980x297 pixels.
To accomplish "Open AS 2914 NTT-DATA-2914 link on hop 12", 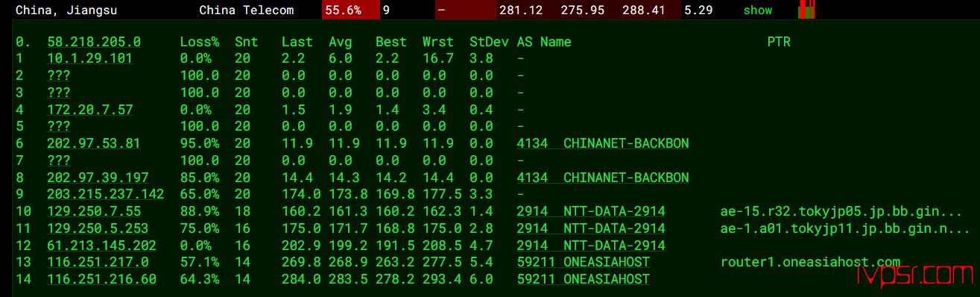I will click(591, 246).
